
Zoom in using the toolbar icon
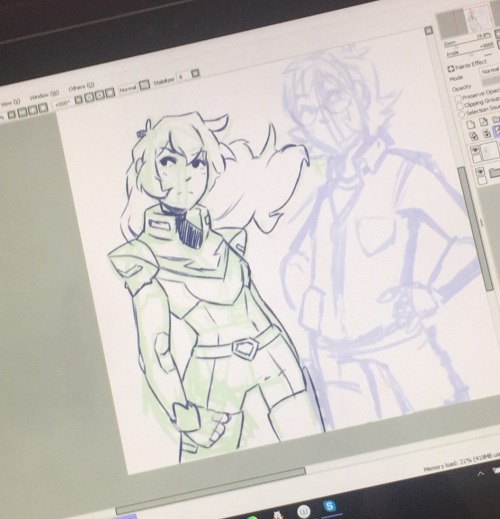[32, 110]
